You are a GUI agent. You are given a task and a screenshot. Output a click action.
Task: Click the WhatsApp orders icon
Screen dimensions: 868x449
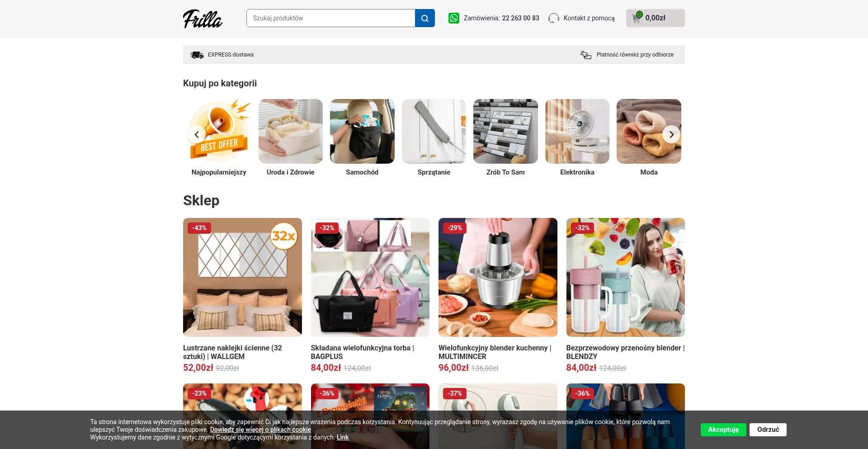point(453,18)
